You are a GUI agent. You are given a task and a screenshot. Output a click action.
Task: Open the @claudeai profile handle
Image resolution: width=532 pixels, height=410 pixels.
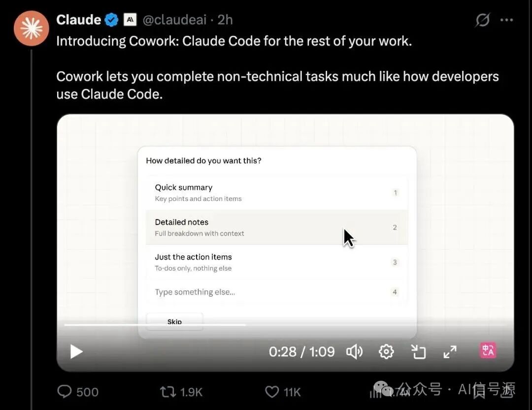(x=174, y=19)
